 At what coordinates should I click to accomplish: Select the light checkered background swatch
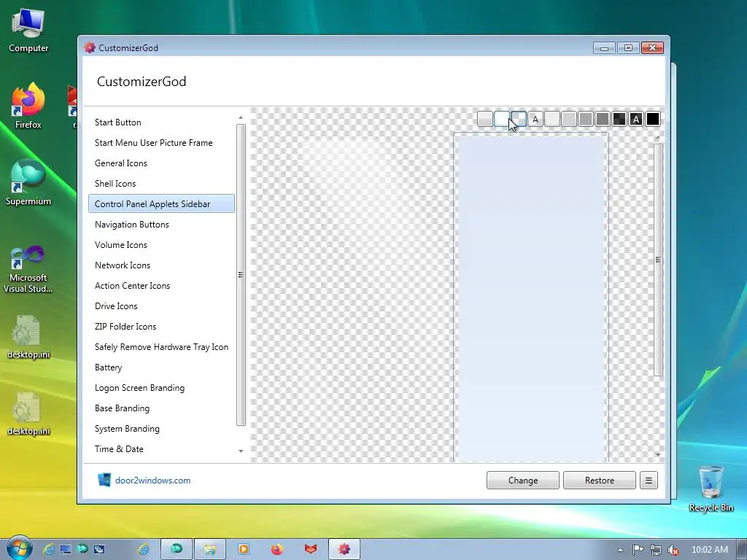(519, 119)
